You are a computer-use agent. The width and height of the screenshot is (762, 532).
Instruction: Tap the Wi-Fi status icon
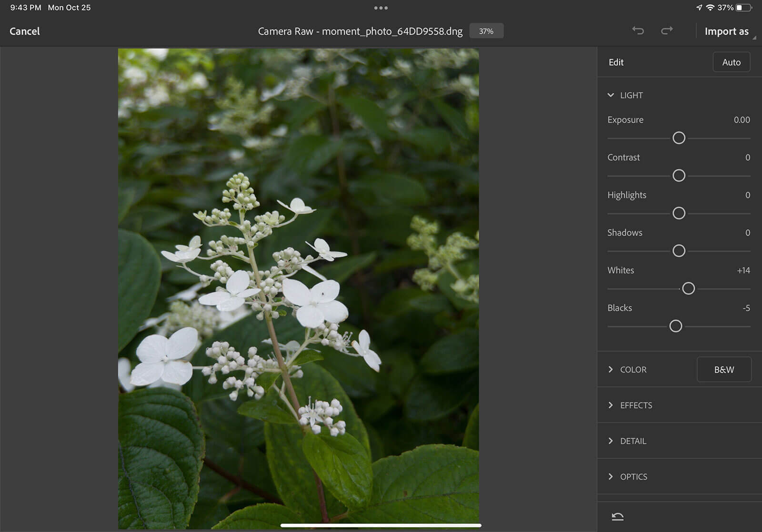710,8
